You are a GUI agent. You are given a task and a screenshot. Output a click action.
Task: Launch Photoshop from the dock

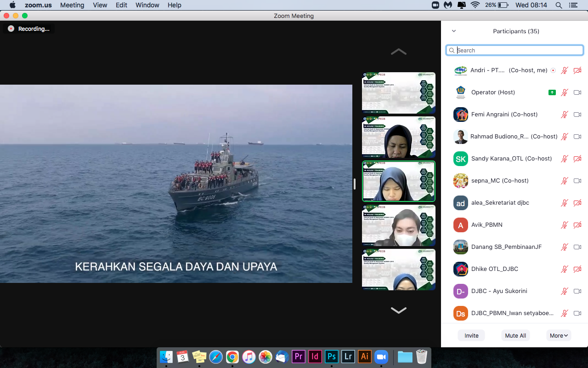click(331, 357)
